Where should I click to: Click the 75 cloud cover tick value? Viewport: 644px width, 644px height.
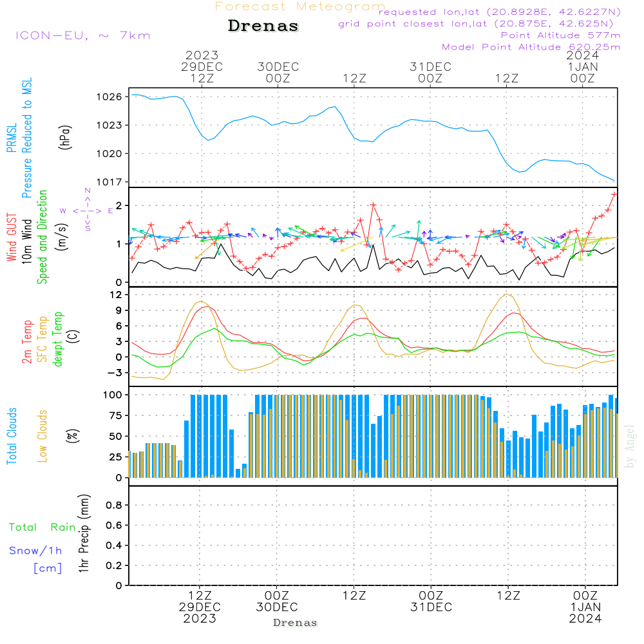[x=115, y=415]
